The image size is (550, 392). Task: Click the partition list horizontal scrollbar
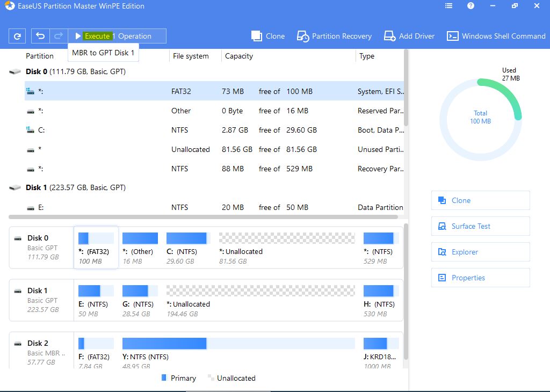203,217
